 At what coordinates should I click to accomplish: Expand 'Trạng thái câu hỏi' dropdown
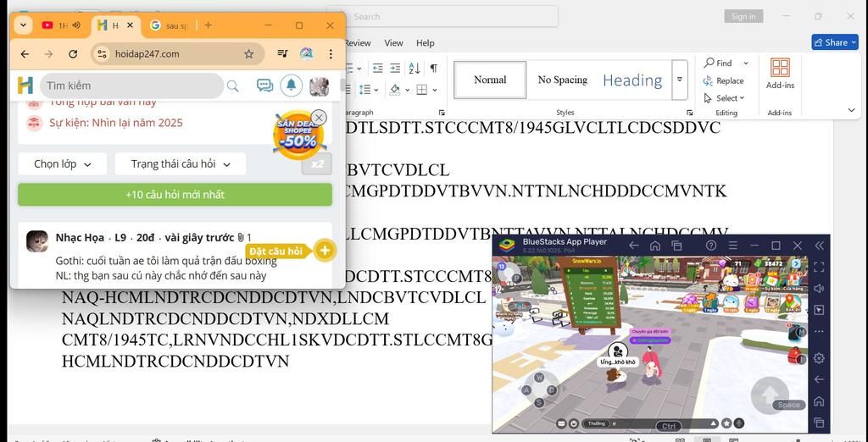(181, 163)
